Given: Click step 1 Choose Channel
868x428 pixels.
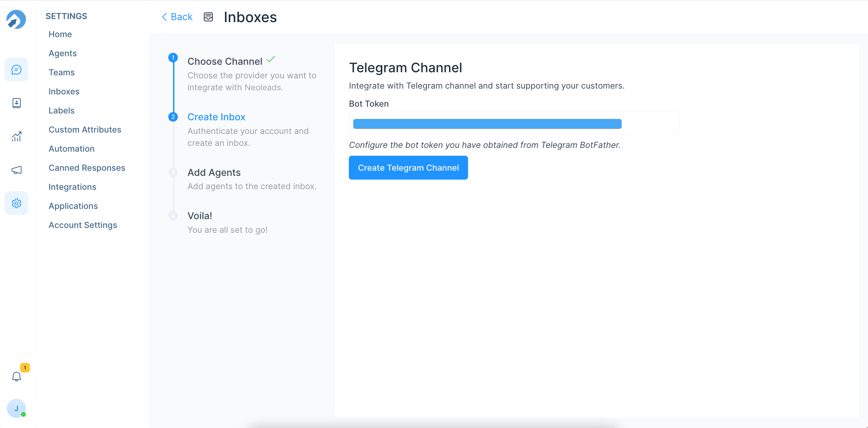Looking at the screenshot, I should (225, 61).
